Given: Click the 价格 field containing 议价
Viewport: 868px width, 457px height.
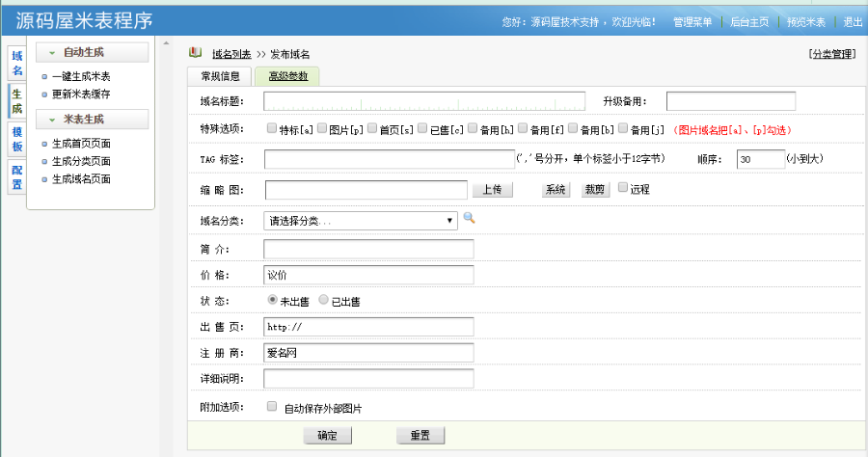Looking at the screenshot, I should (368, 275).
